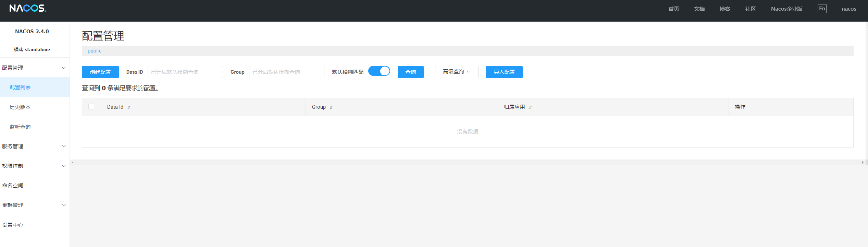Open 博客 in the top navigation
The width and height of the screenshot is (868, 247).
pyautogui.click(x=725, y=9)
